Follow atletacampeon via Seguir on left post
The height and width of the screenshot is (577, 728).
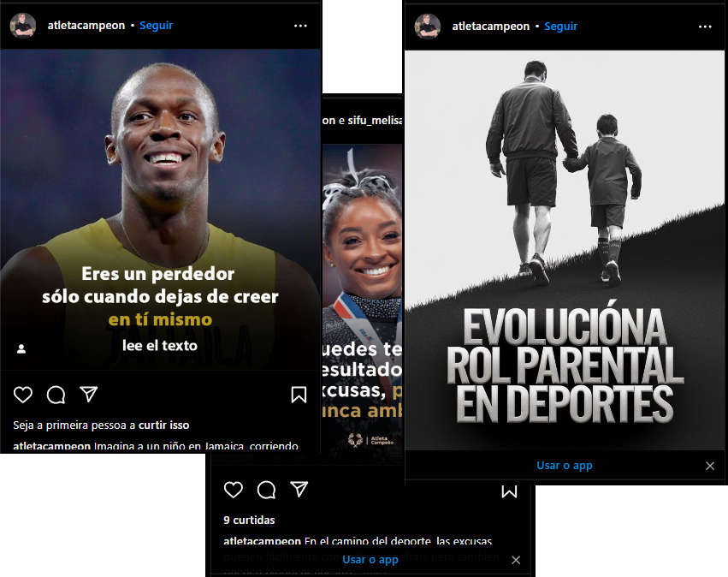coord(156,26)
